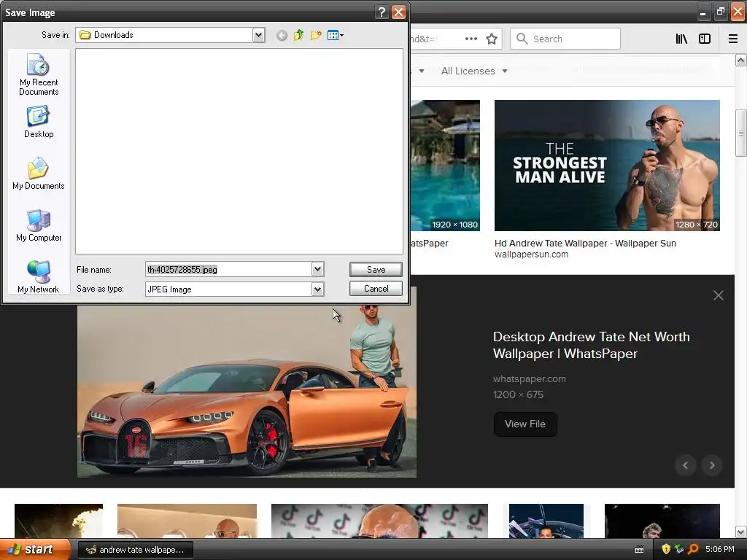Viewport: 747px width, 560px height.
Task: Click the vertical scrollbar thumb of browser
Action: click(x=740, y=133)
